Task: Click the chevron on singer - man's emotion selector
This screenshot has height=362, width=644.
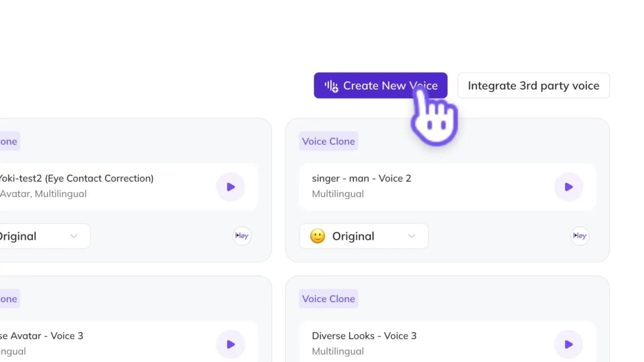Action: click(412, 236)
